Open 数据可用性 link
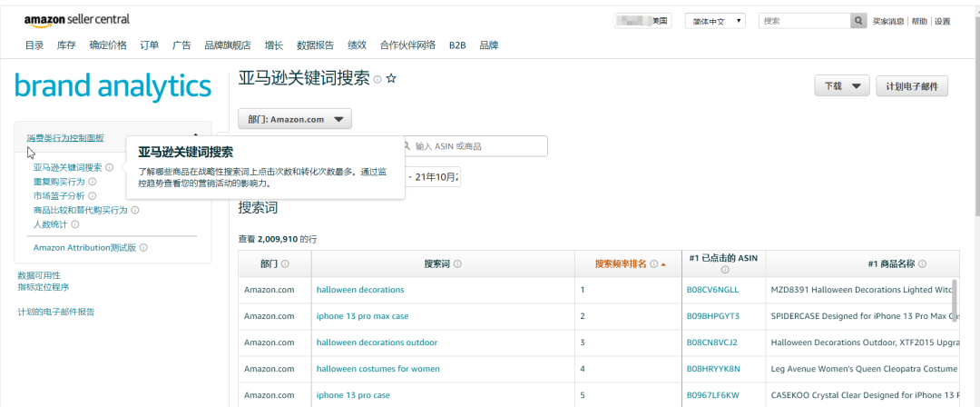The height and width of the screenshot is (407, 980). point(39,275)
